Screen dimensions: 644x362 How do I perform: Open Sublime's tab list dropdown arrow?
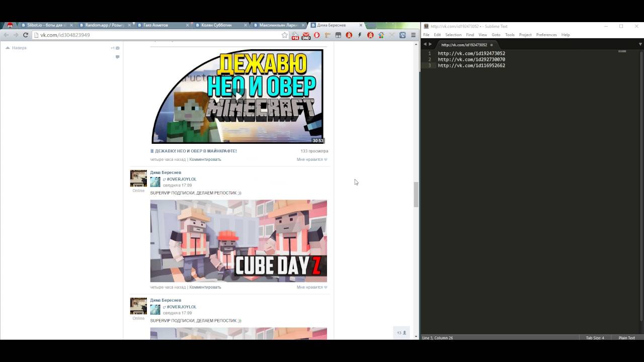pos(640,44)
